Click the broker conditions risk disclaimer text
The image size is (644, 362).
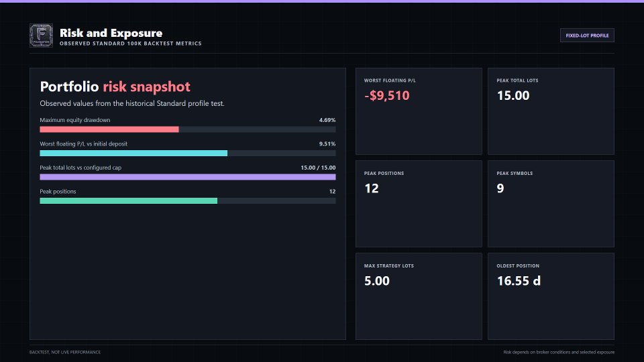(559, 352)
